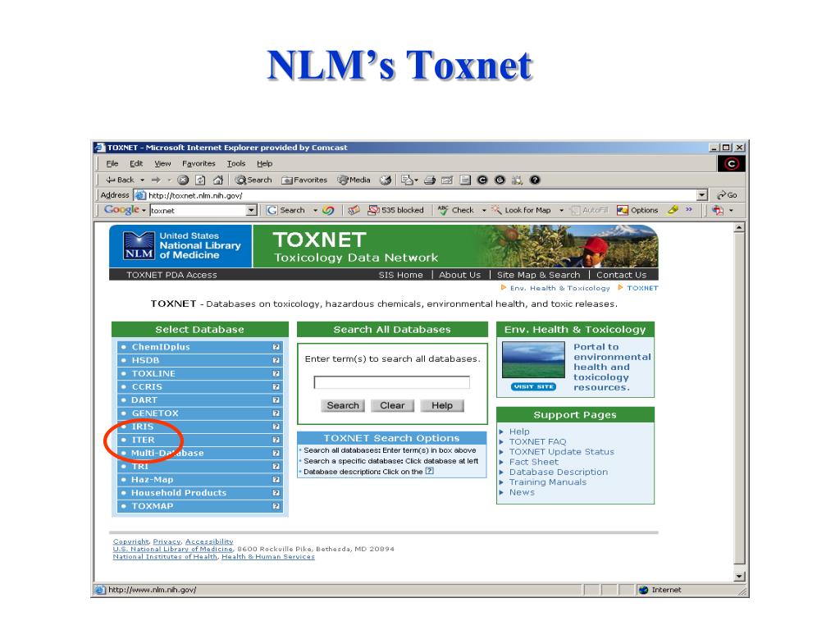Click the environmental health landscape thumbnail

[x=533, y=360]
